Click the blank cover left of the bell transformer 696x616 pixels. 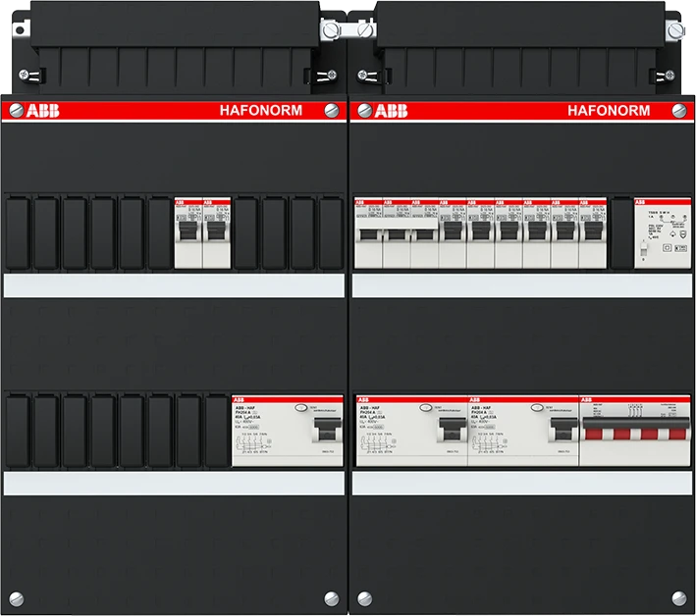tap(620, 232)
